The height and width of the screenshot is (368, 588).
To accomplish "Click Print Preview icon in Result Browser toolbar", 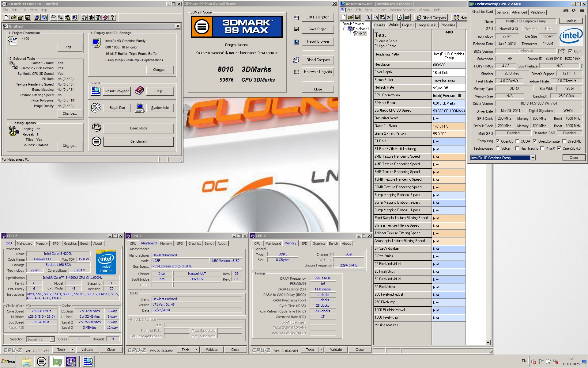I will pyautogui.click(x=399, y=17).
